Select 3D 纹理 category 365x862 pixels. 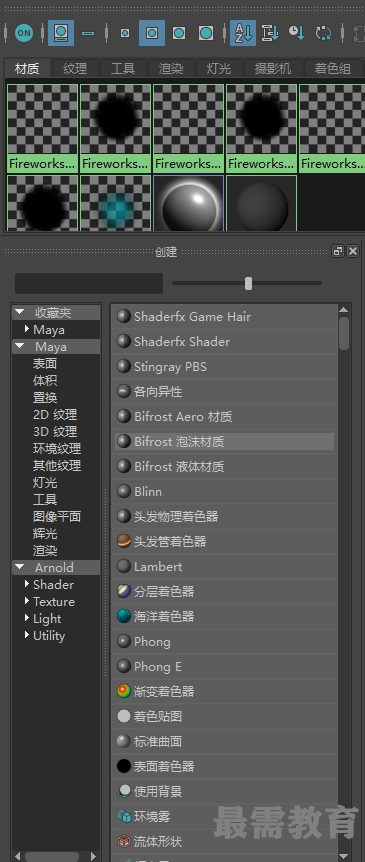(55, 432)
